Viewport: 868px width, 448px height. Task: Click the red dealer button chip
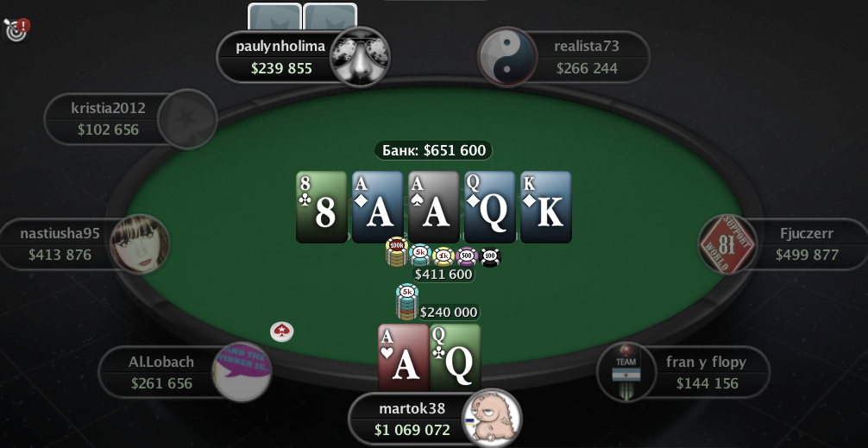point(282,331)
